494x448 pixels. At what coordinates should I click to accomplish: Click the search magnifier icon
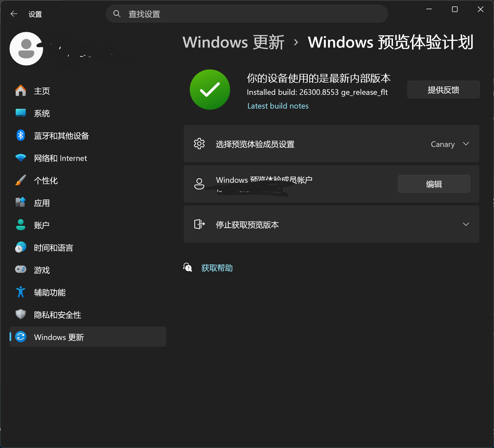(117, 14)
